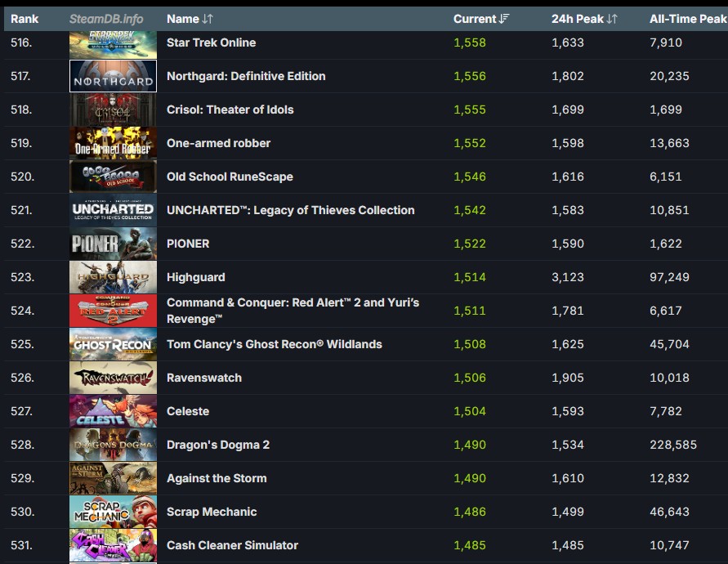Screen dimensions: 728x564
Task: Click all-time peak value 6,151
Action: pos(666,177)
